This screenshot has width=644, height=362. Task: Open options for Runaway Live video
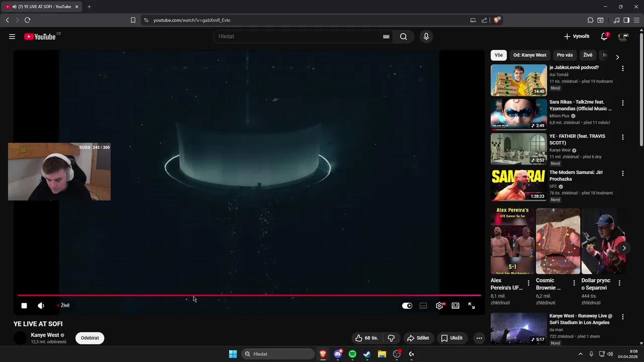point(622,317)
